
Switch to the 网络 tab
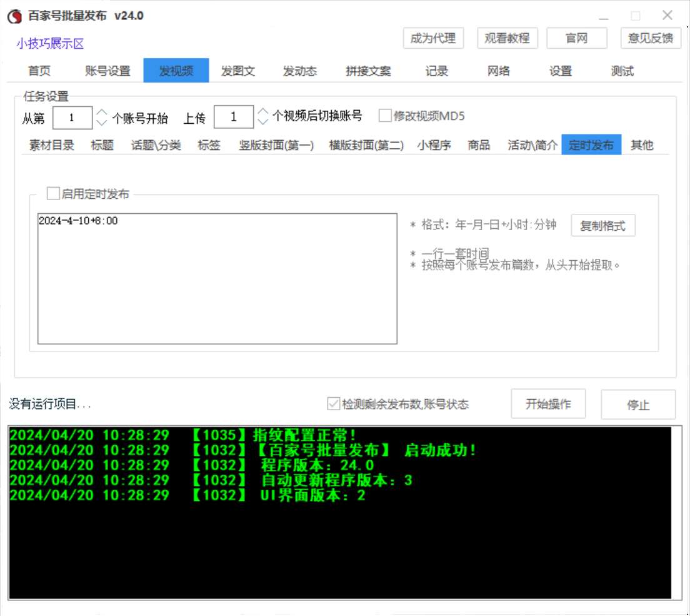[x=499, y=71]
